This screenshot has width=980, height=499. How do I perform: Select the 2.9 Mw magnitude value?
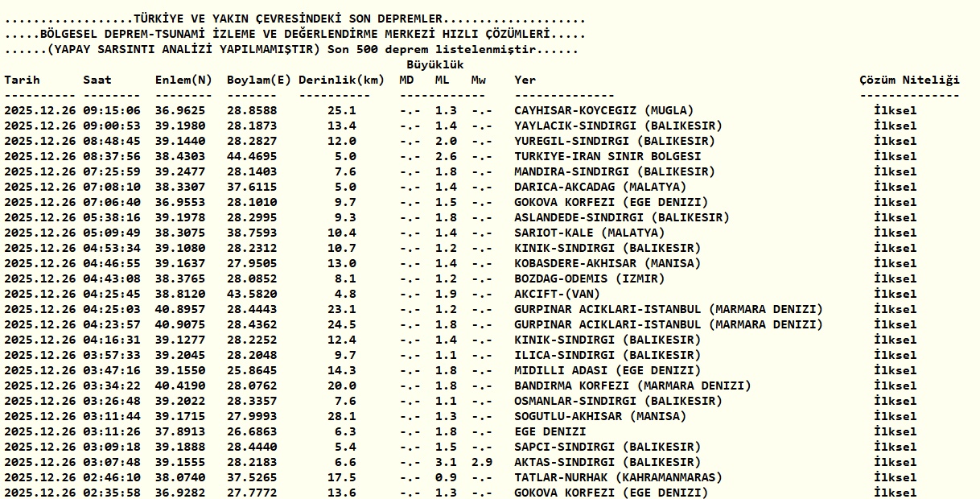click(481, 462)
